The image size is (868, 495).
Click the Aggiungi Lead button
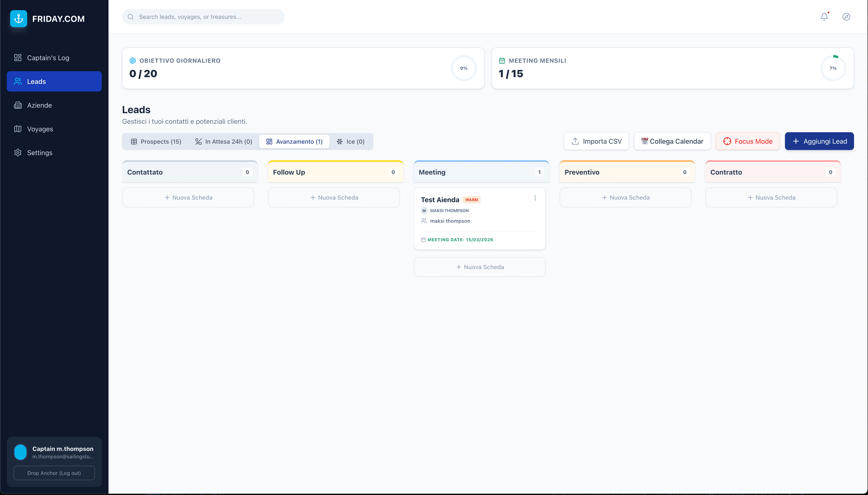coord(819,141)
